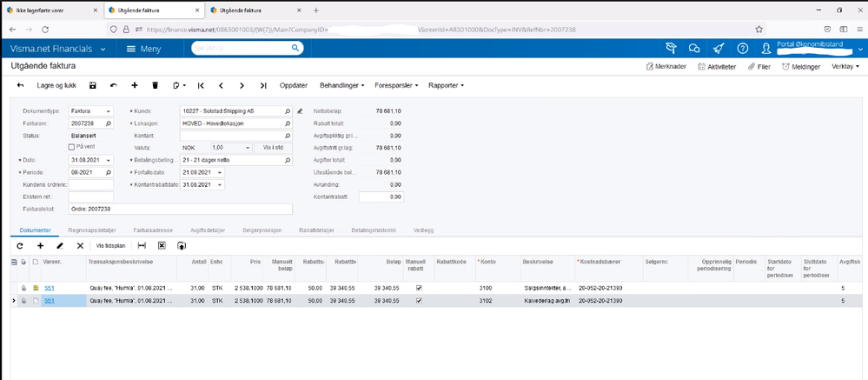Expand the Forespørsler menu

(395, 85)
